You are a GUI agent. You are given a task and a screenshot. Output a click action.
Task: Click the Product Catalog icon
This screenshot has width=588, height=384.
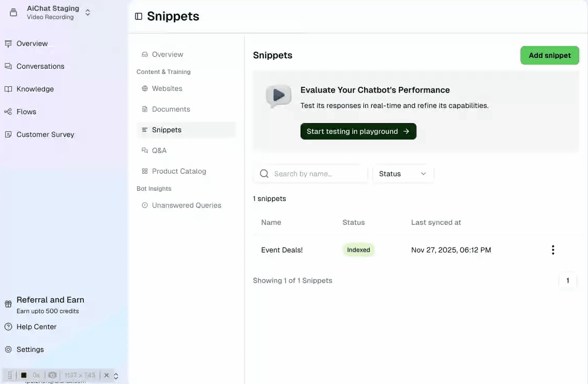[145, 171]
